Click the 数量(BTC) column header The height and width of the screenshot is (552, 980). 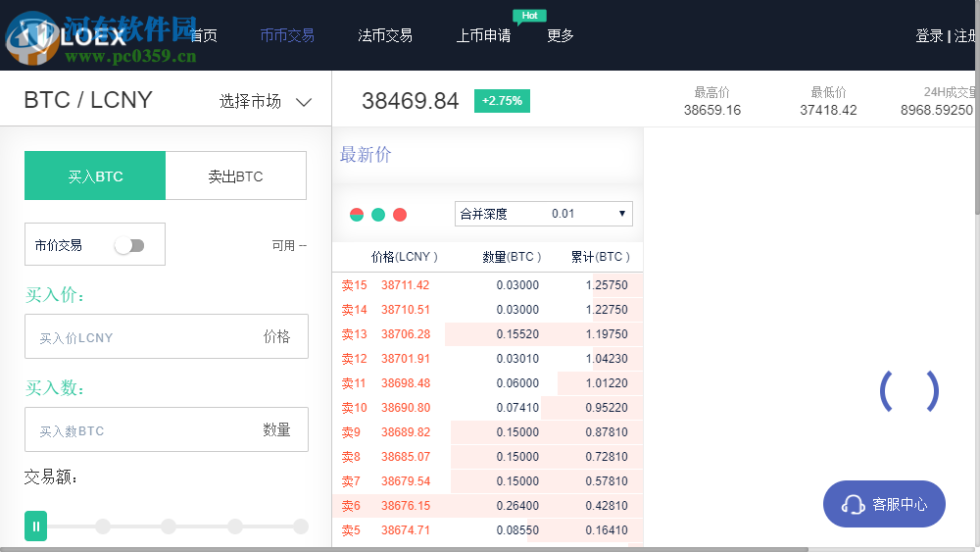click(512, 257)
